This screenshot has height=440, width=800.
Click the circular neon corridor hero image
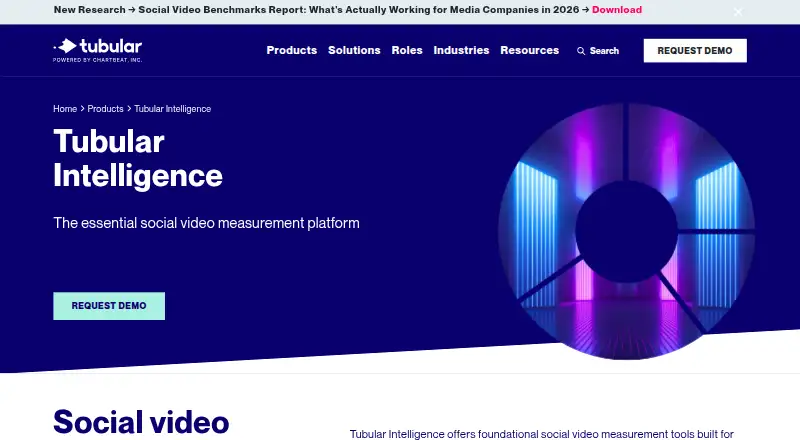click(627, 231)
